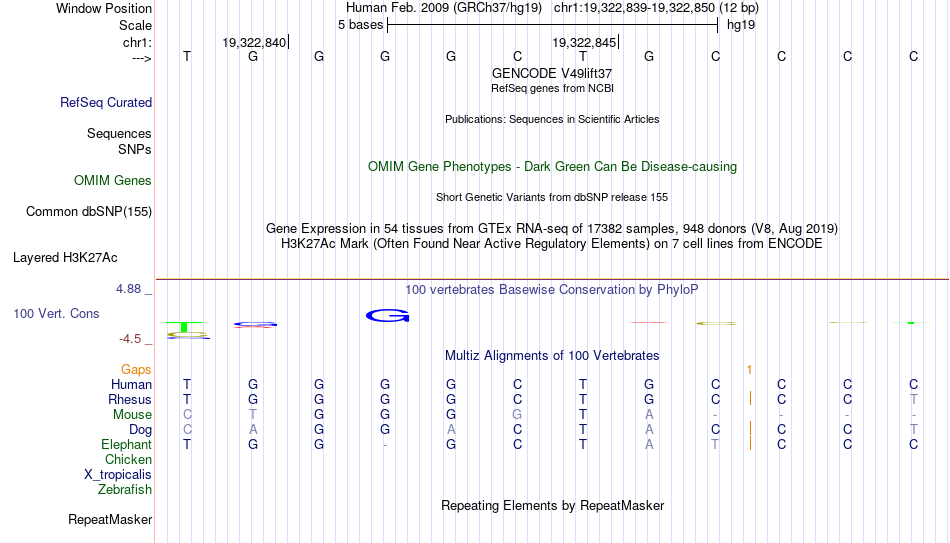The image size is (950, 543).
Task: Click the faded T ending the Rhesus row
Action: [x=914, y=399]
